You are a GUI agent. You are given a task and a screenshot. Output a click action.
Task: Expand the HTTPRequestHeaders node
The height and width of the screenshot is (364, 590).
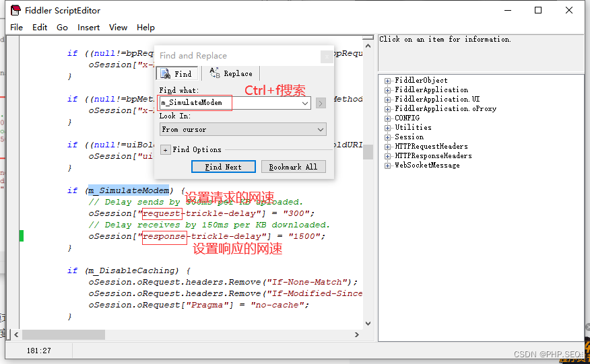(x=387, y=147)
